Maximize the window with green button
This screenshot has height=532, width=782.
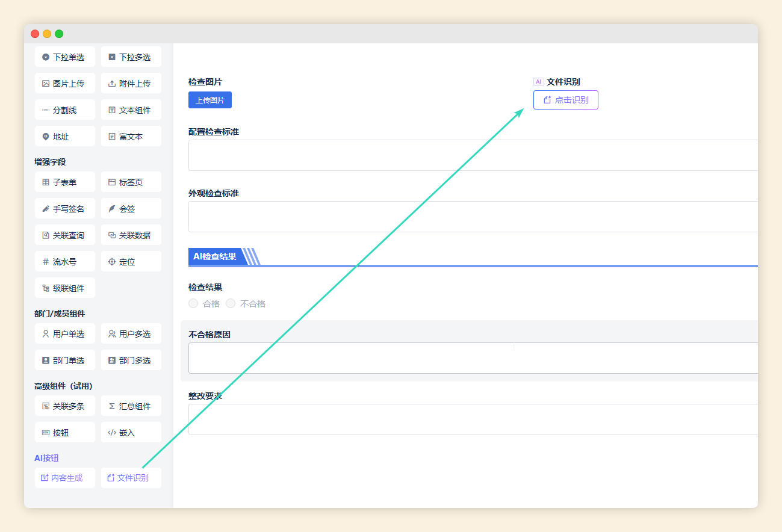(x=59, y=34)
